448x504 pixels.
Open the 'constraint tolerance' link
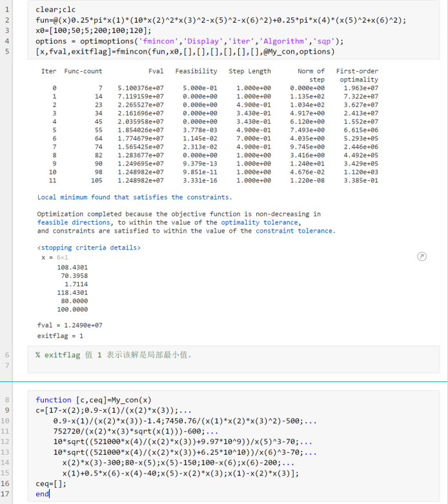point(294,231)
